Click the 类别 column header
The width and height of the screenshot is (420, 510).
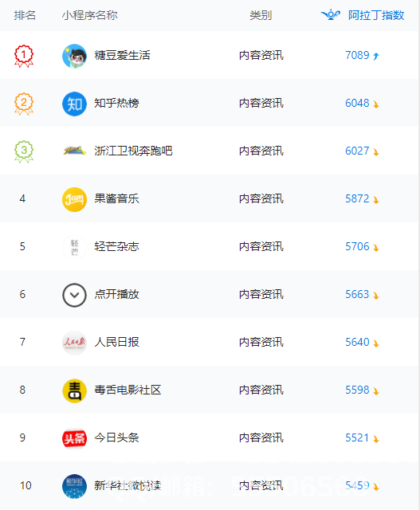click(x=261, y=15)
